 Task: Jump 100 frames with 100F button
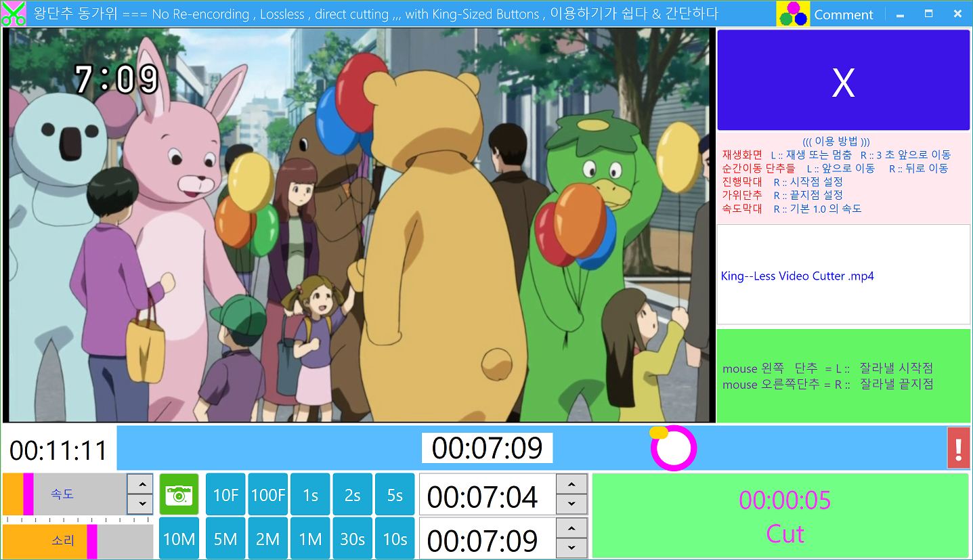point(268,494)
